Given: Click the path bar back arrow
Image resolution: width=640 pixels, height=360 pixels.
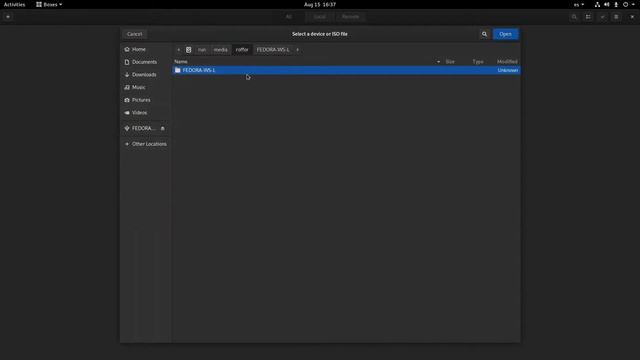Looking at the screenshot, I should (178, 50).
